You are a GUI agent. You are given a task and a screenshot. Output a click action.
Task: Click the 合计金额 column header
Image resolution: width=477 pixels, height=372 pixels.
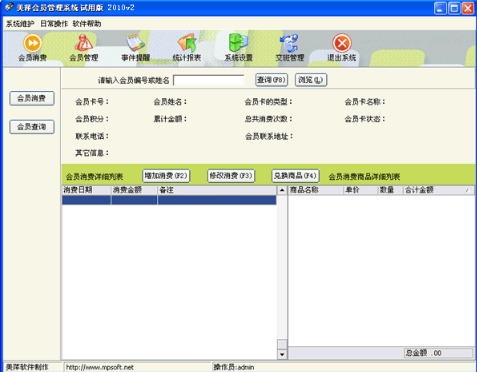[x=439, y=190]
